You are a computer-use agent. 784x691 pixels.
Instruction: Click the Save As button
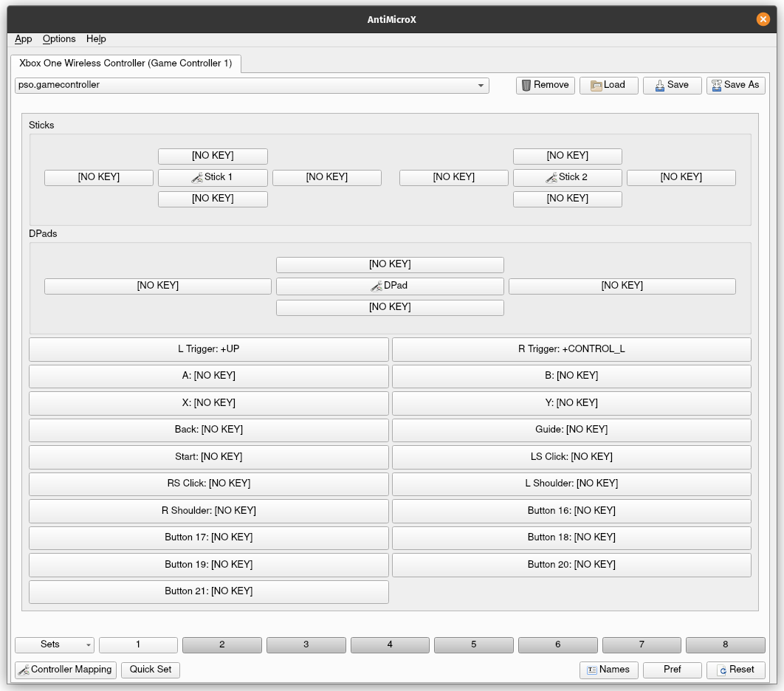click(x=735, y=86)
